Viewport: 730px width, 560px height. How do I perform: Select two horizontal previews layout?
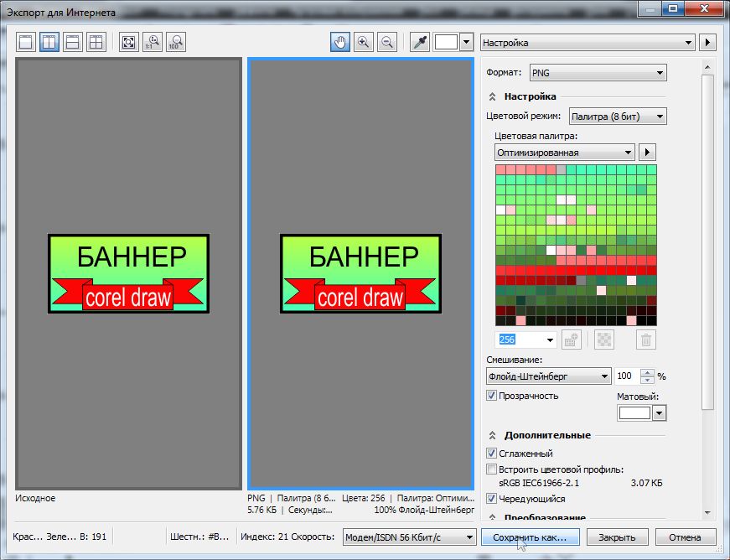[73, 42]
